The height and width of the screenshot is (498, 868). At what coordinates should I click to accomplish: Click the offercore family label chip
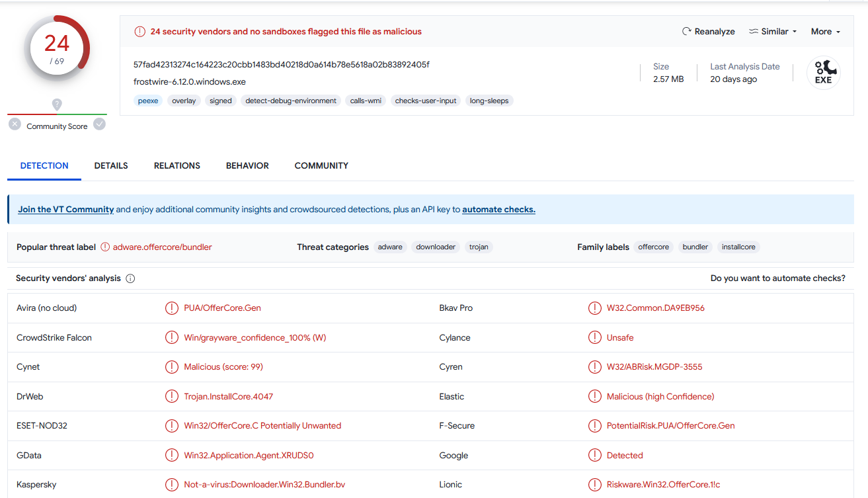pos(654,247)
